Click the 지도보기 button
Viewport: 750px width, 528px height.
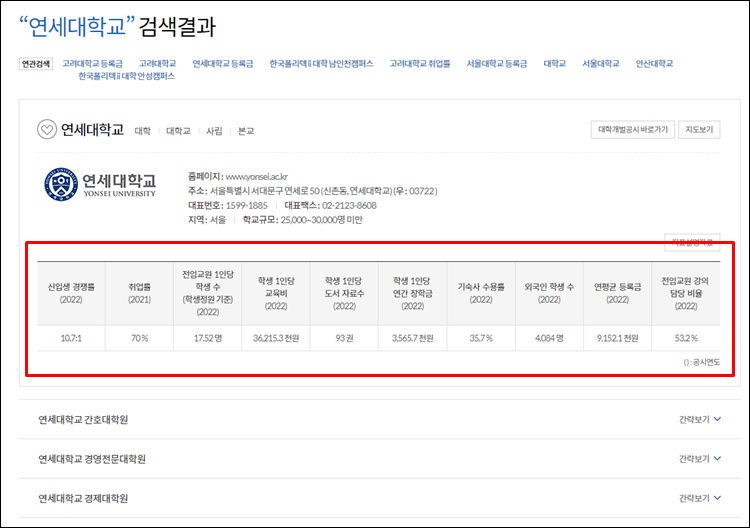[x=699, y=130]
